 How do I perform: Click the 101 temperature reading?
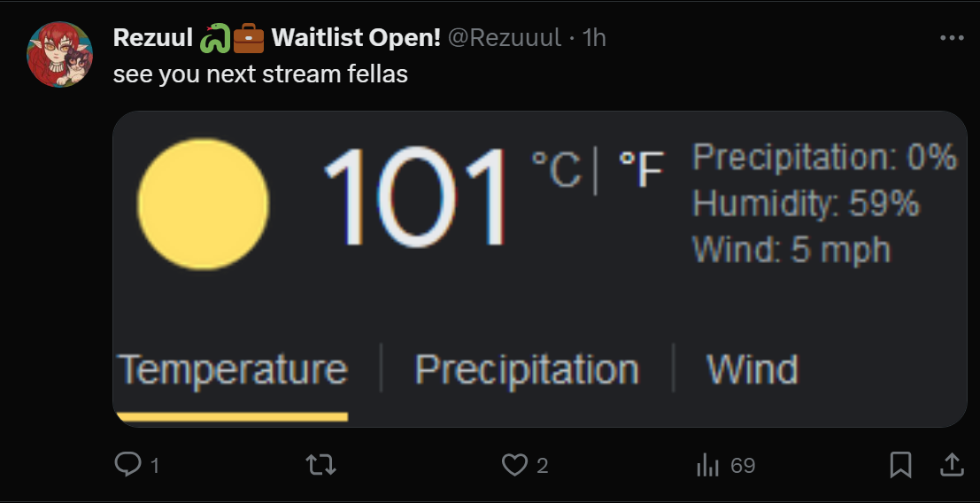tap(415, 197)
